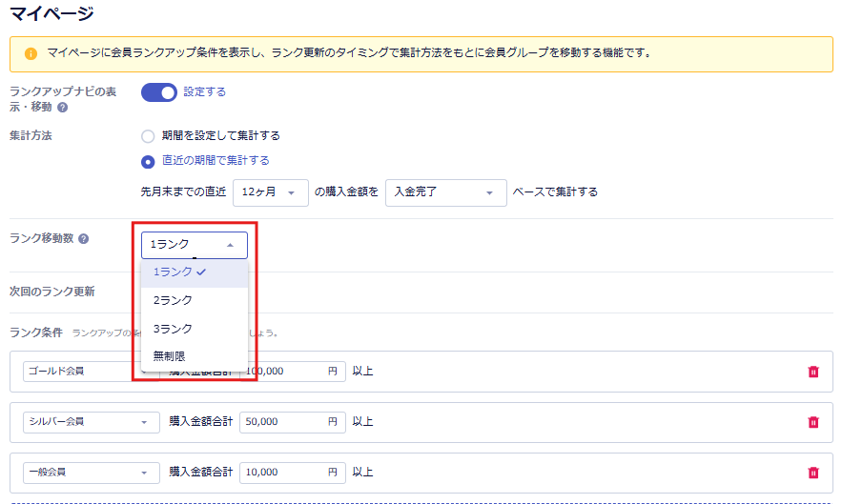
Task: Open the 入金完了 basis dropdown
Action: point(445,192)
